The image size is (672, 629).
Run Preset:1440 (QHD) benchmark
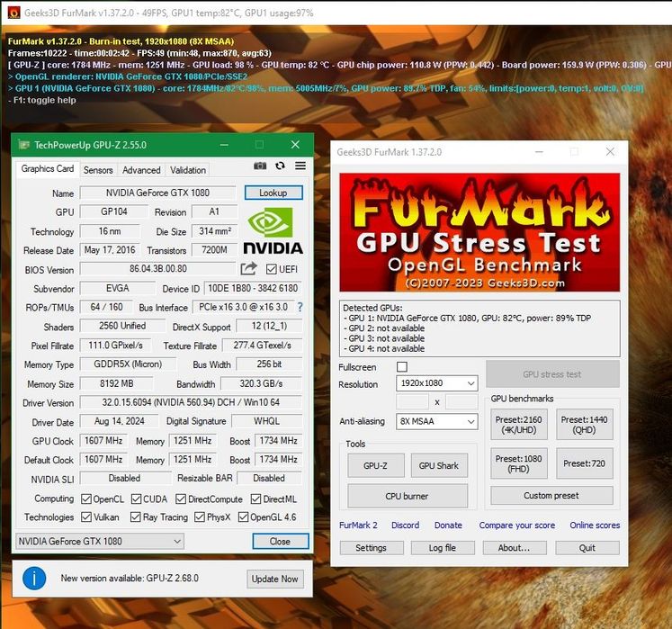click(584, 425)
